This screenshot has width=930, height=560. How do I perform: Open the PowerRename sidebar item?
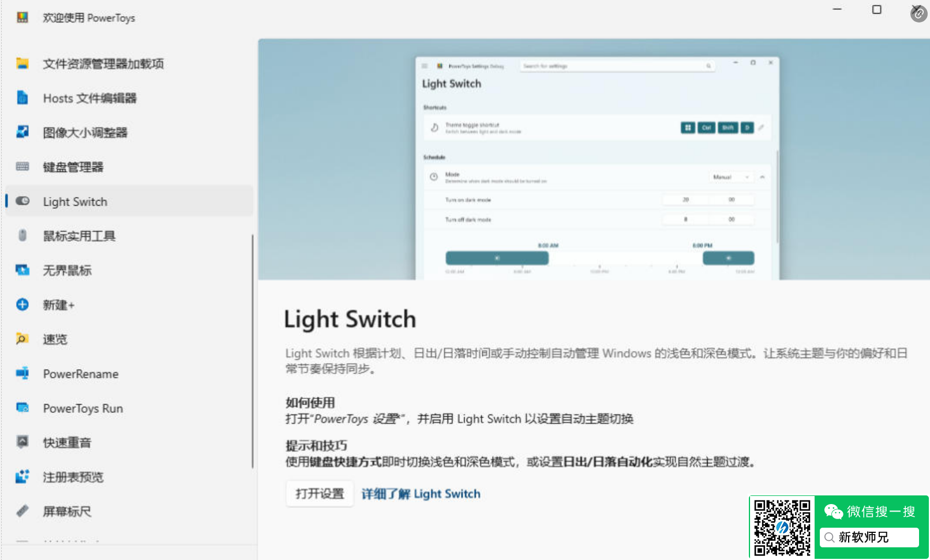(81, 374)
